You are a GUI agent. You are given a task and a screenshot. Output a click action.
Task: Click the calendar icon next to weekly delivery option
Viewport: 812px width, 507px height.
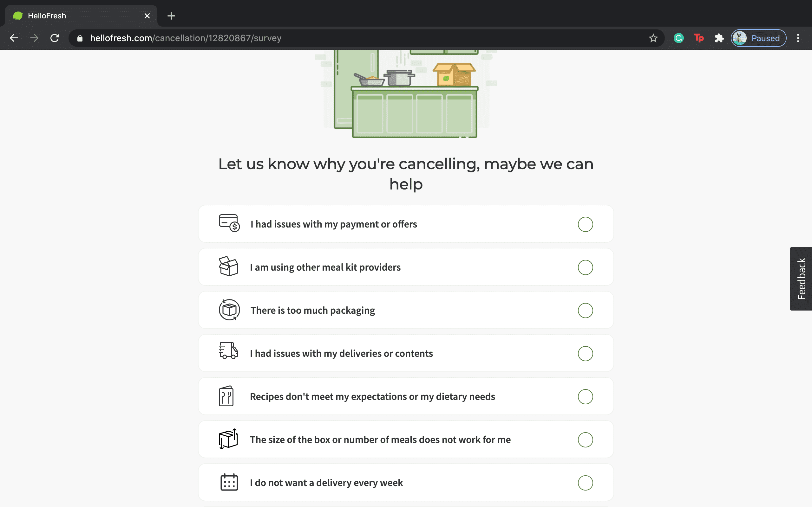coord(228,482)
